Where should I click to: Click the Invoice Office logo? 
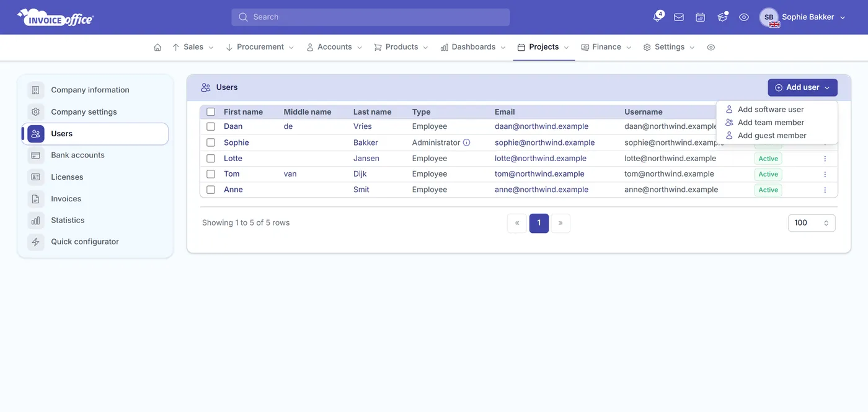(x=55, y=17)
